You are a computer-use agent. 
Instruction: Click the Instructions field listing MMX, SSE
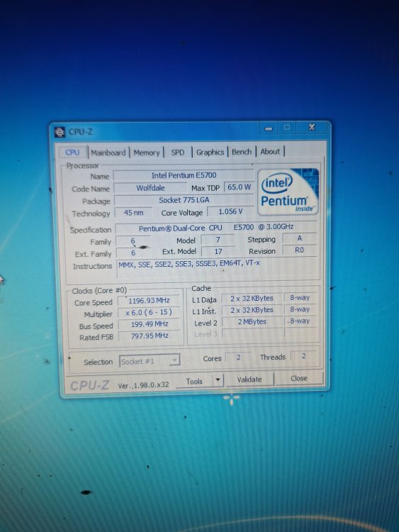click(218, 270)
